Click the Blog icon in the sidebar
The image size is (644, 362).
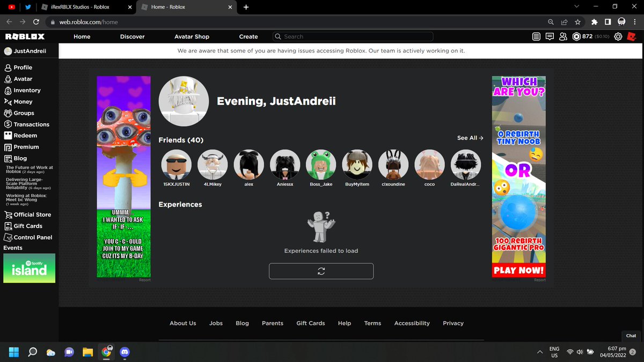pos(8,158)
